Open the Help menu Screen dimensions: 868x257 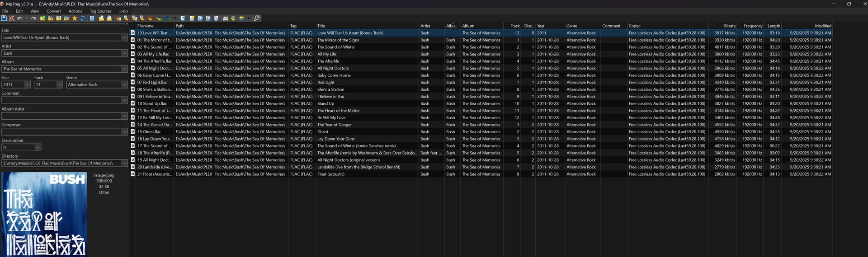[x=123, y=11]
